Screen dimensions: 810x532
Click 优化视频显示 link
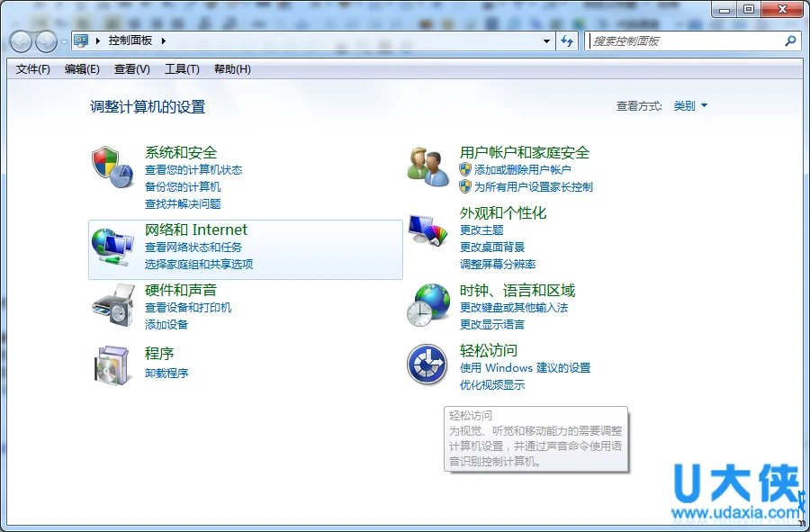coord(492,384)
